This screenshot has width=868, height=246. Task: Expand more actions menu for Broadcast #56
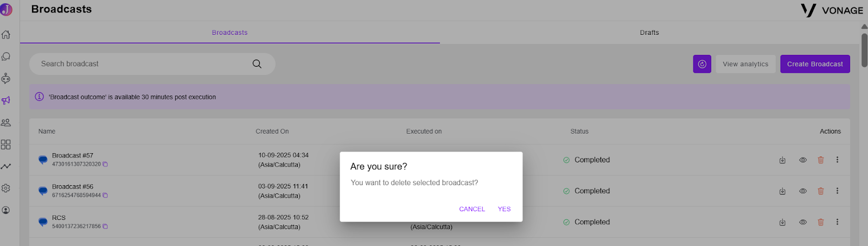coord(837,191)
